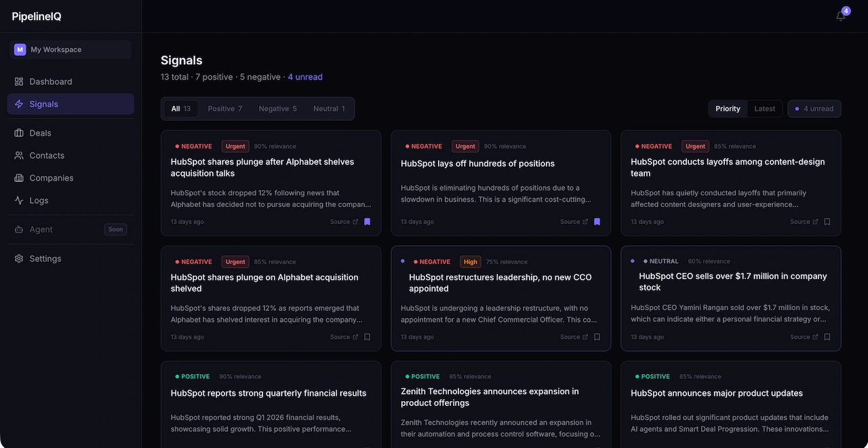Open the notifications bell icon
The image size is (868, 448).
click(841, 16)
